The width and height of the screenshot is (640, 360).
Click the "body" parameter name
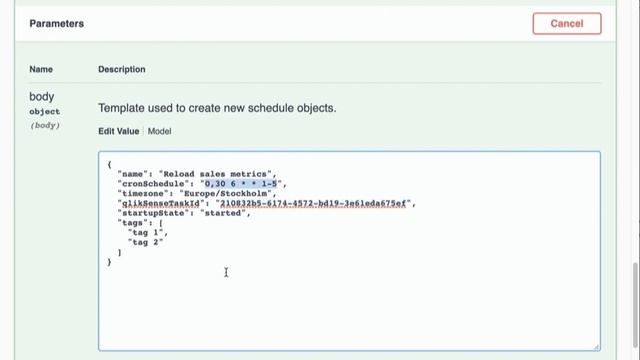pos(42,97)
